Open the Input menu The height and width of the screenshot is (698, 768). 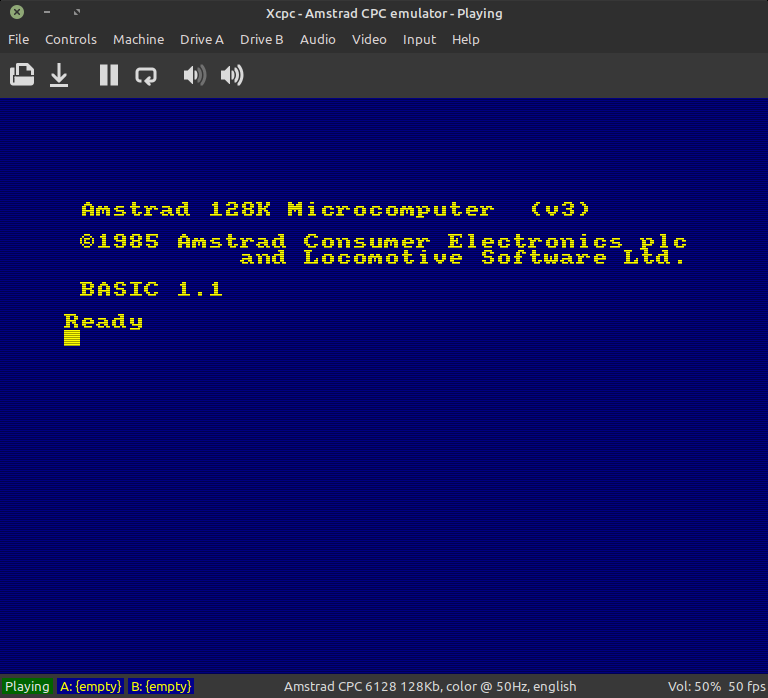[419, 40]
